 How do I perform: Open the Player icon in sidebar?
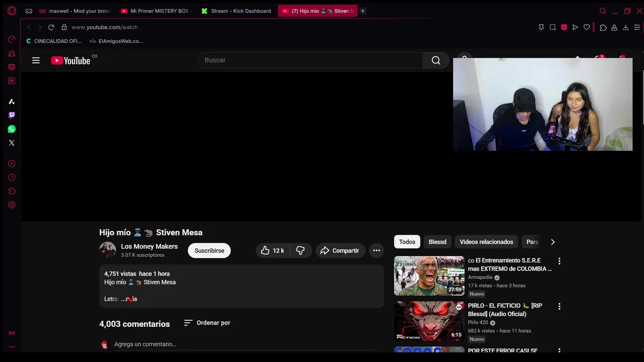click(12, 163)
